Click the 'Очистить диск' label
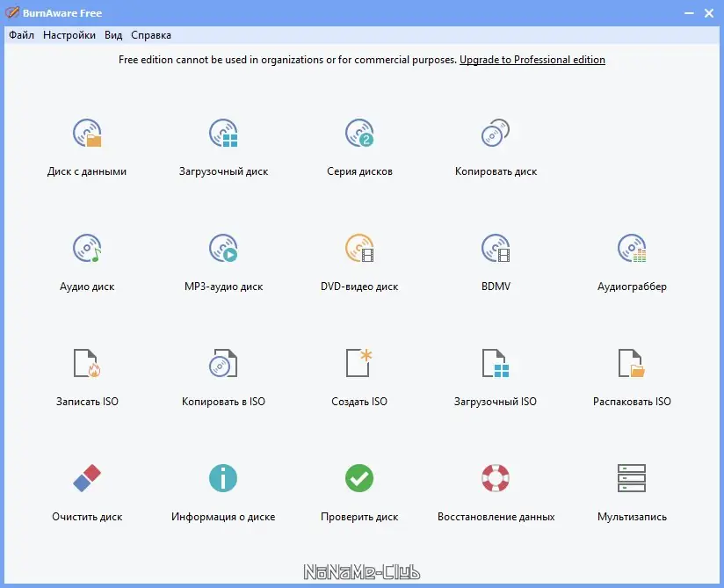This screenshot has height=588, width=724. (x=87, y=517)
